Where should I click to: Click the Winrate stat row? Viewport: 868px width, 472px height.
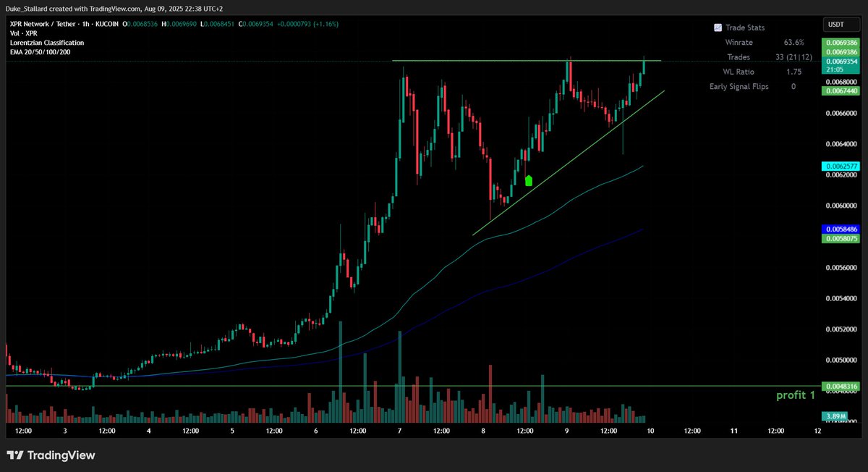(x=739, y=42)
